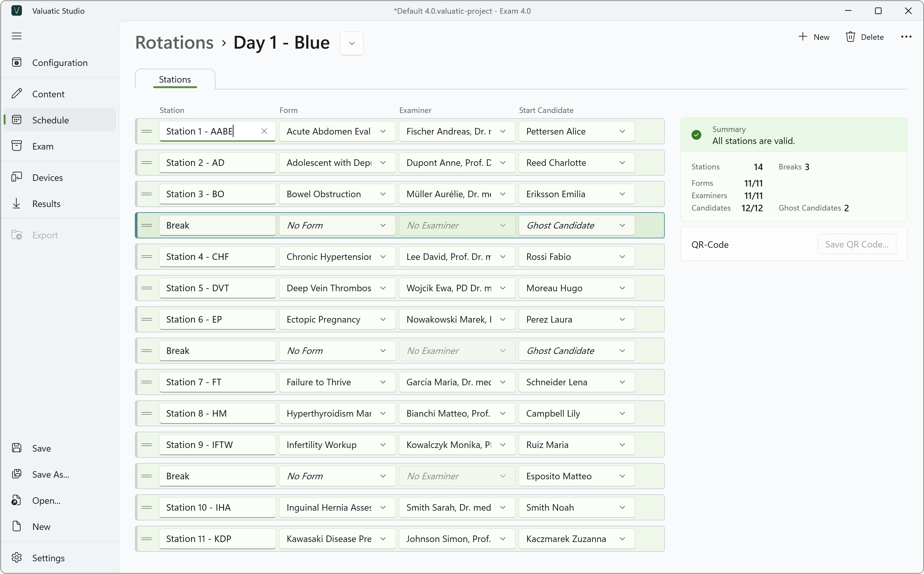Grab the drag handle of Station 6 - EP row
The height and width of the screenshot is (574, 924).
147,319
